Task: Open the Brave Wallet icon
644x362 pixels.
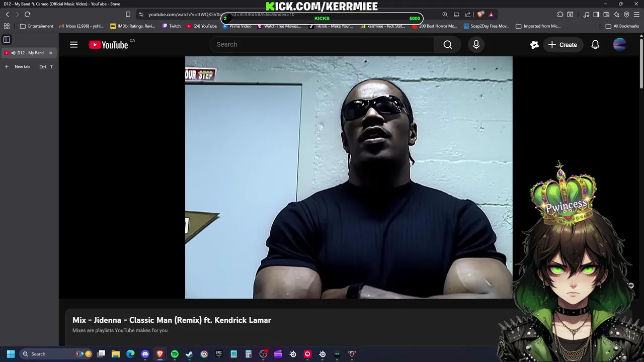Action: (x=606, y=15)
